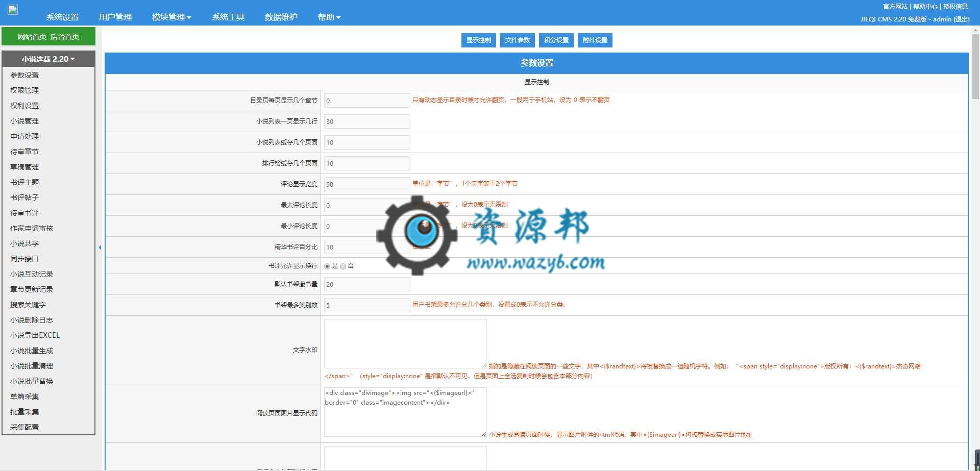Open 小说互动记录 in the sidebar
980x471 pixels.
pos(32,274)
